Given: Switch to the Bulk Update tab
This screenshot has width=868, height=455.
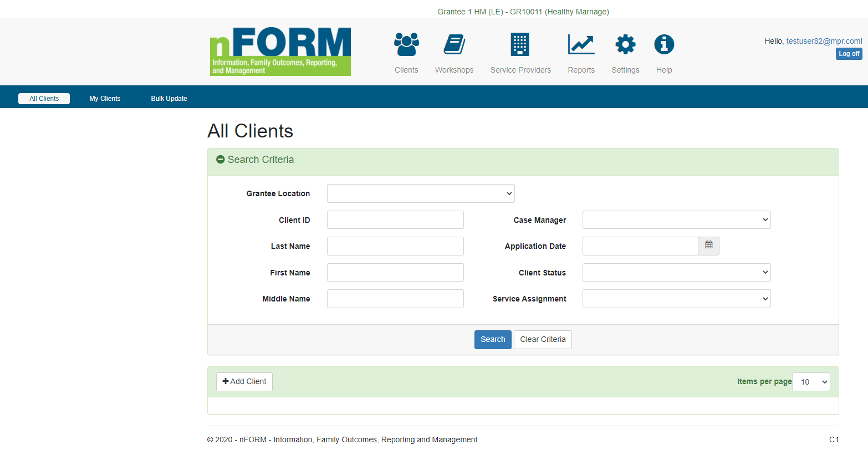Looking at the screenshot, I should (169, 99).
